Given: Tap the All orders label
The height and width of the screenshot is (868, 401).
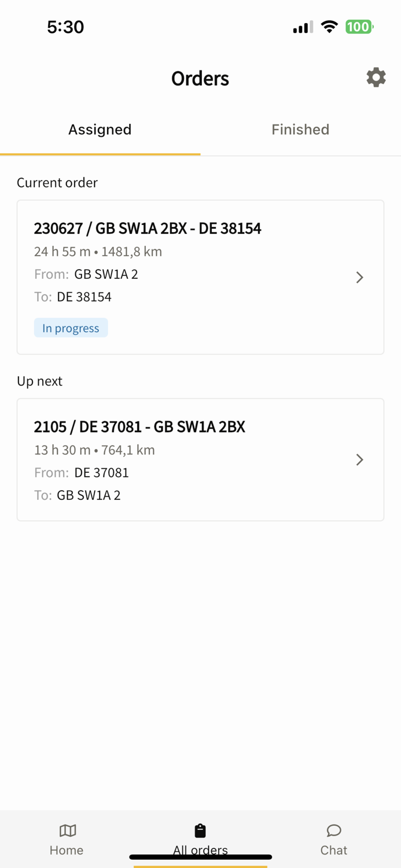Looking at the screenshot, I should click(200, 850).
